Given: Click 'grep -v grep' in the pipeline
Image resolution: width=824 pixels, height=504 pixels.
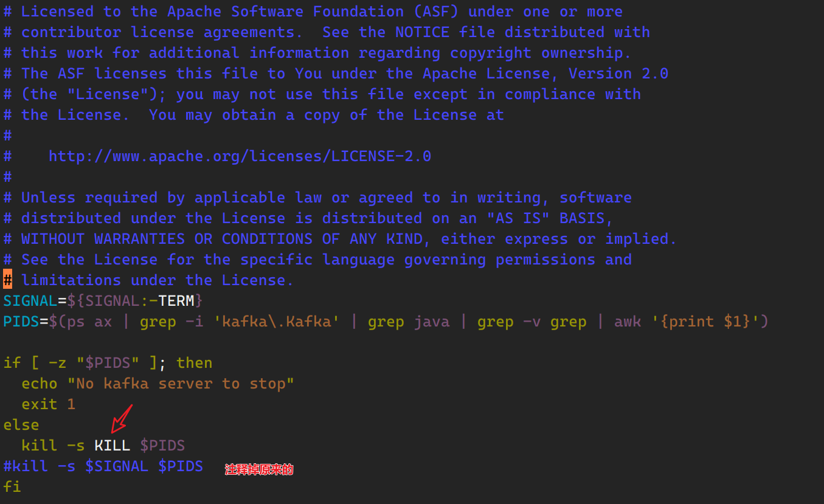Looking at the screenshot, I should click(532, 322).
